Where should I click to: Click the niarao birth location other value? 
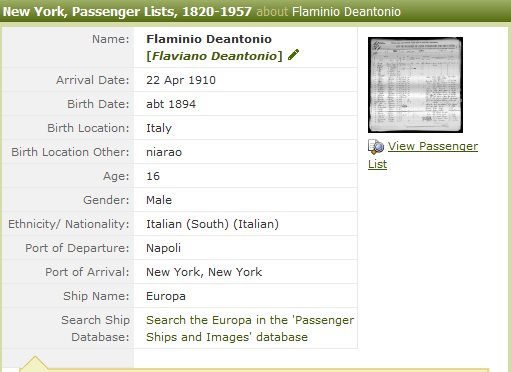(164, 152)
